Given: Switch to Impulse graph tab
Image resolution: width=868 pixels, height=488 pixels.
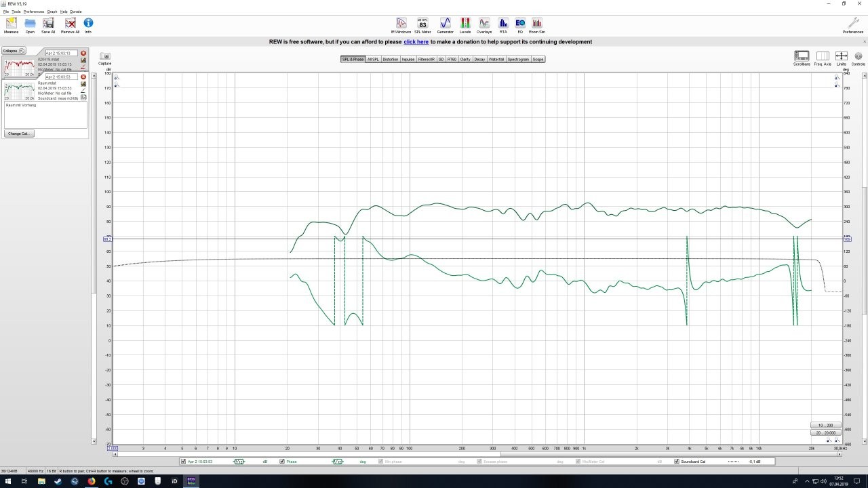Looking at the screenshot, I should coord(408,59).
